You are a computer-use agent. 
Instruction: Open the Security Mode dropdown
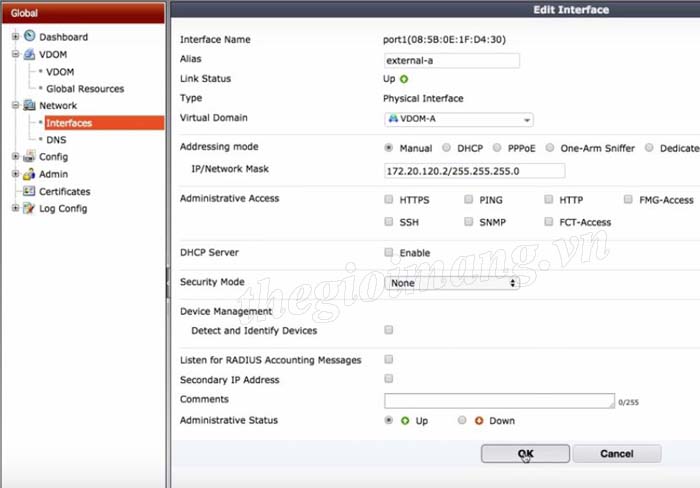452,283
